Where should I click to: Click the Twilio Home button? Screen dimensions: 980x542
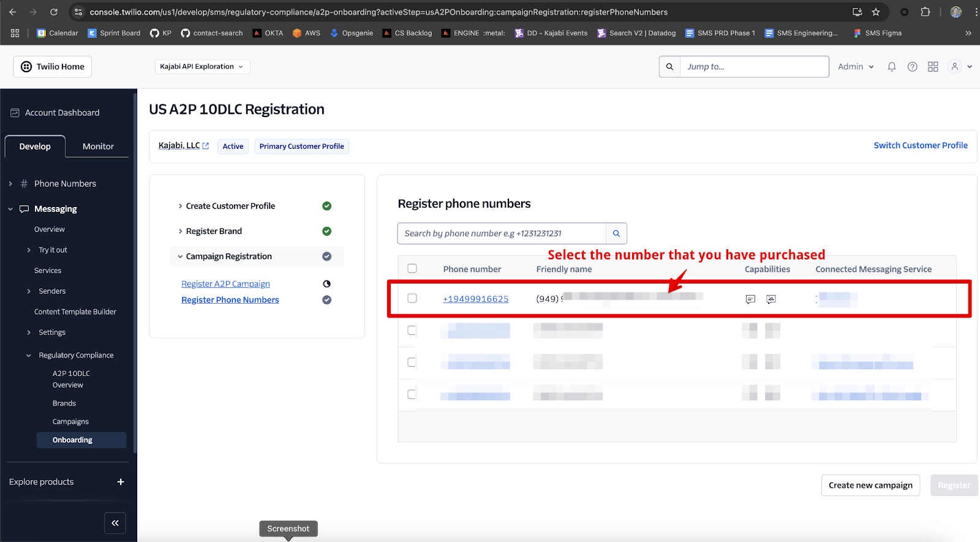(x=53, y=67)
